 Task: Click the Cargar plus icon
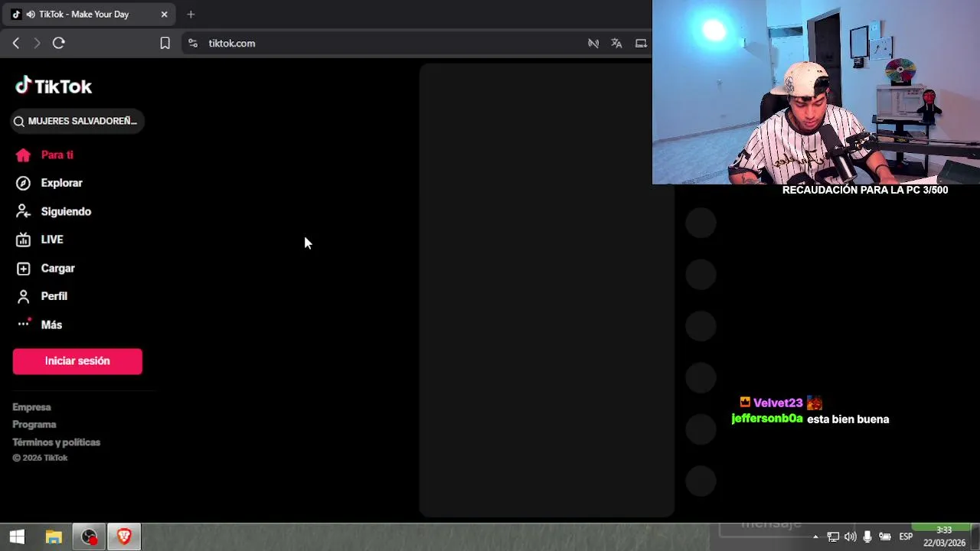[x=23, y=269]
